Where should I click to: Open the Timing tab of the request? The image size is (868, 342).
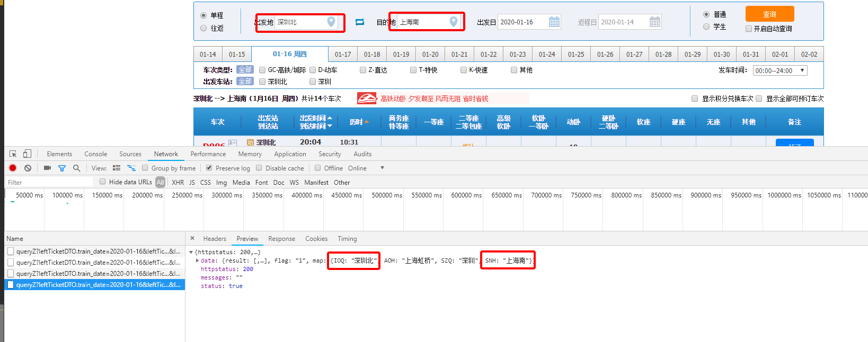[347, 239]
